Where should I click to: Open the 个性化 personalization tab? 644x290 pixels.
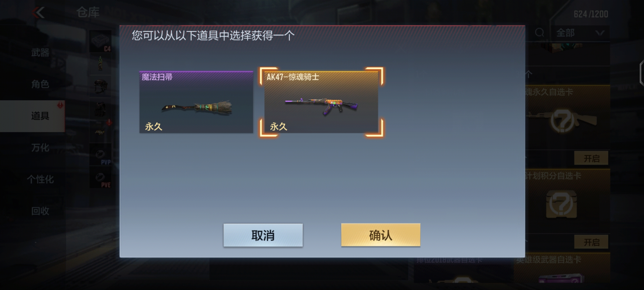click(40, 179)
